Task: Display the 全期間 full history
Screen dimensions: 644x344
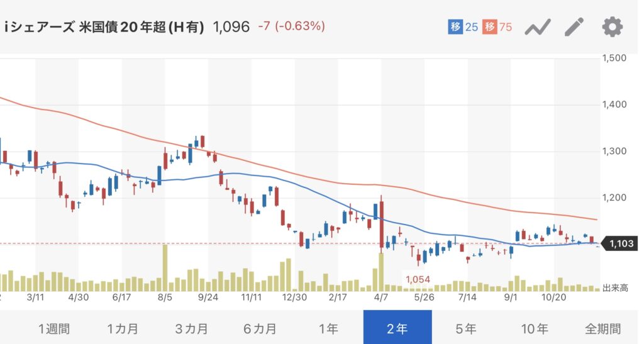Action: pos(602,328)
